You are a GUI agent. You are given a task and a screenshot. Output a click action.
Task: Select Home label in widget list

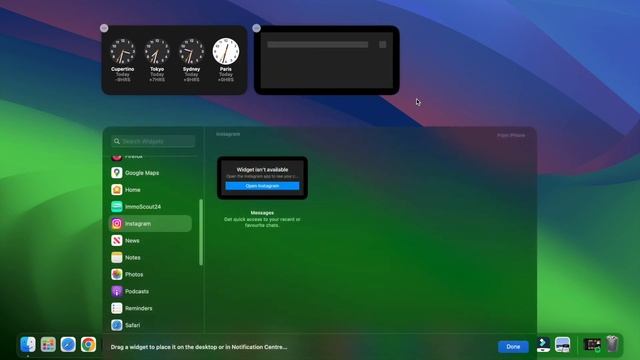pos(133,190)
